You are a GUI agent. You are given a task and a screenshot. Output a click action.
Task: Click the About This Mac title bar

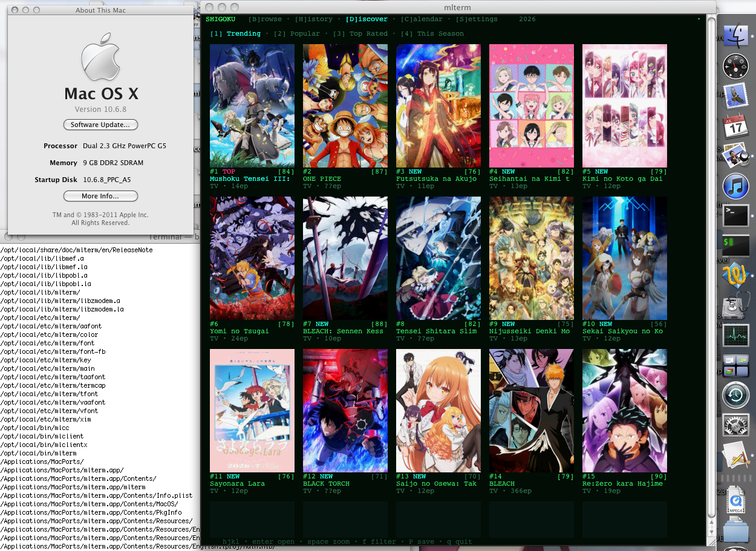[100, 10]
